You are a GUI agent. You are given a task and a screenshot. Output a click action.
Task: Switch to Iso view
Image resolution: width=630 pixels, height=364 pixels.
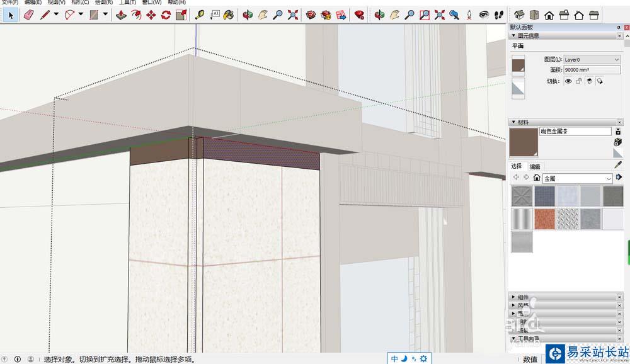tap(519, 15)
